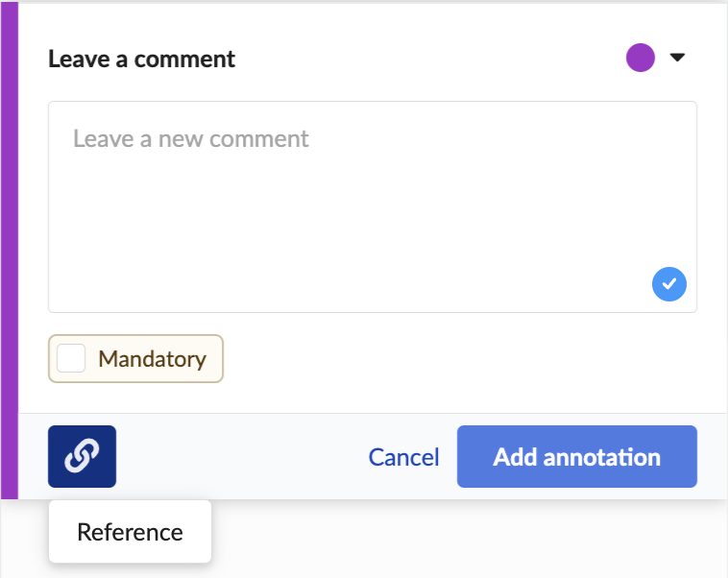
Task: Click the chain link reference icon button
Action: coord(82,456)
